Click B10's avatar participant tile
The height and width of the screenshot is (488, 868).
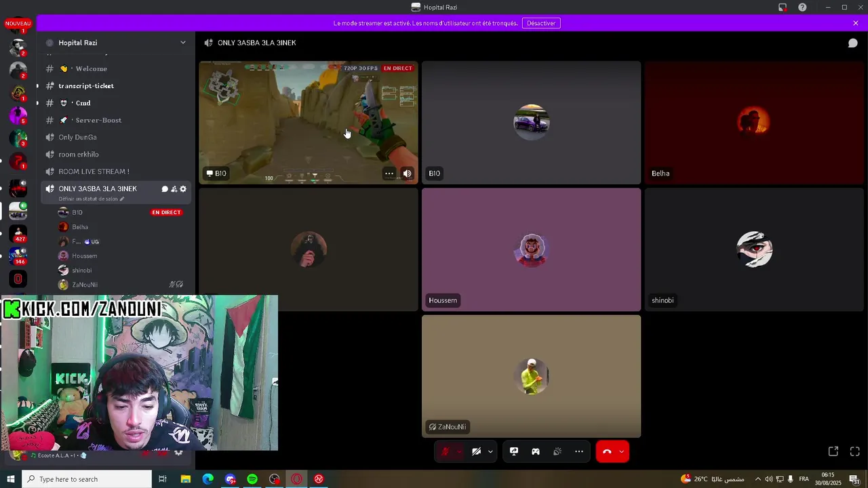coord(531,123)
